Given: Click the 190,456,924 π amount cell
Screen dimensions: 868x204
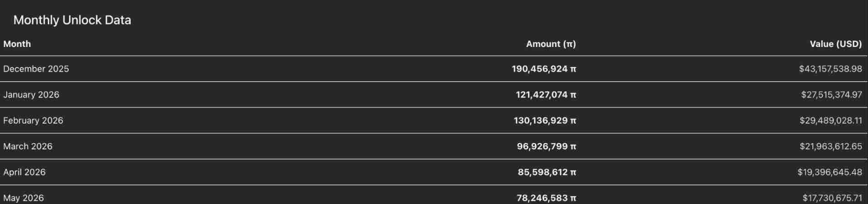Looking at the screenshot, I should click(x=544, y=69).
